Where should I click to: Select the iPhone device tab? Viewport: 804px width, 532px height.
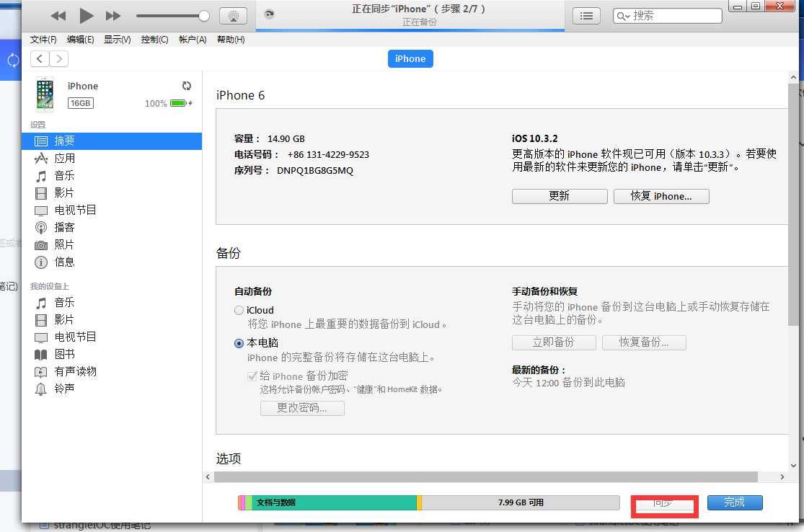410,58
